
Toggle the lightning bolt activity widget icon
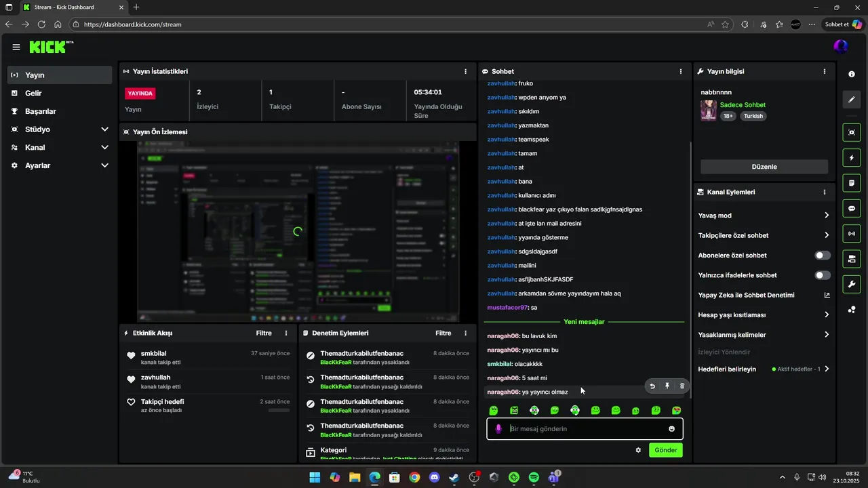click(x=852, y=158)
